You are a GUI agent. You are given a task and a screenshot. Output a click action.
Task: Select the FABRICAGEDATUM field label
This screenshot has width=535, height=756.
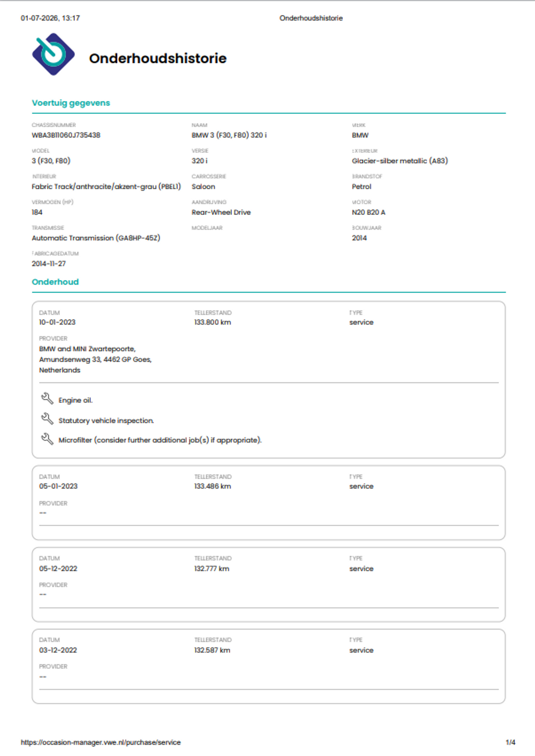pyautogui.click(x=55, y=254)
